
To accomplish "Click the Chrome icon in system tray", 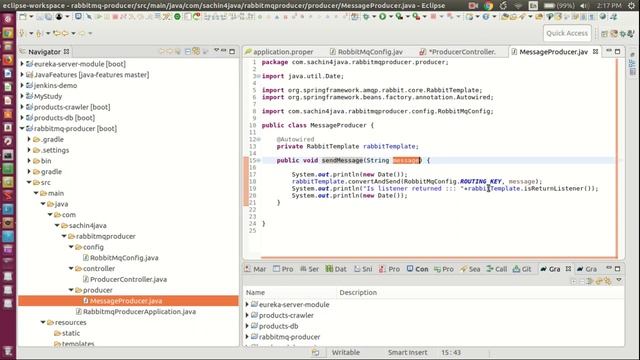I will [488, 6].
